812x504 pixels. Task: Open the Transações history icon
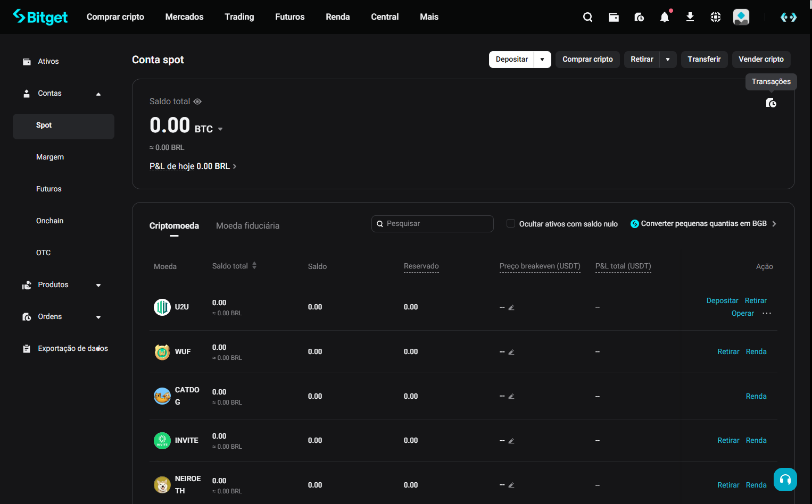point(771,103)
